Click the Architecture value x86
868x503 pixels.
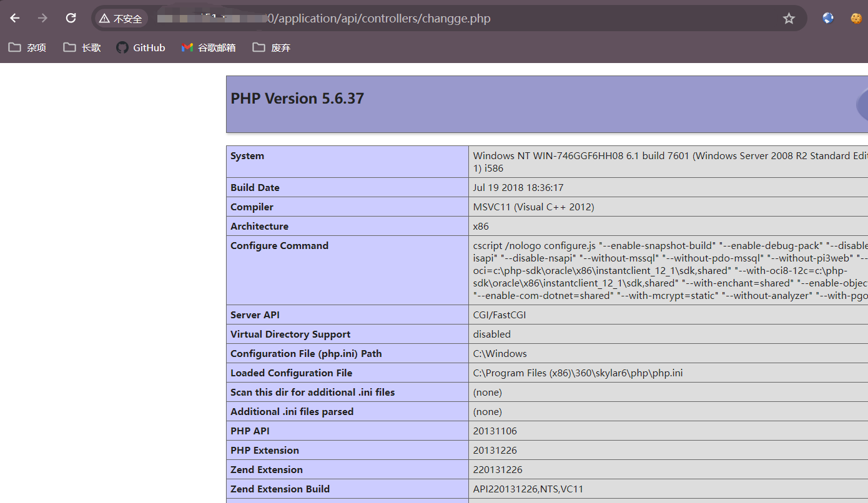pyautogui.click(x=481, y=226)
